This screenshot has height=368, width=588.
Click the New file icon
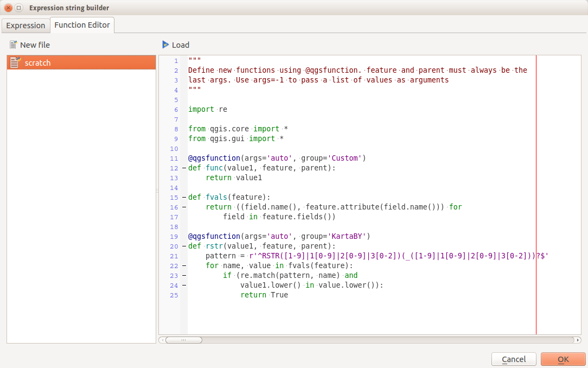click(x=14, y=45)
